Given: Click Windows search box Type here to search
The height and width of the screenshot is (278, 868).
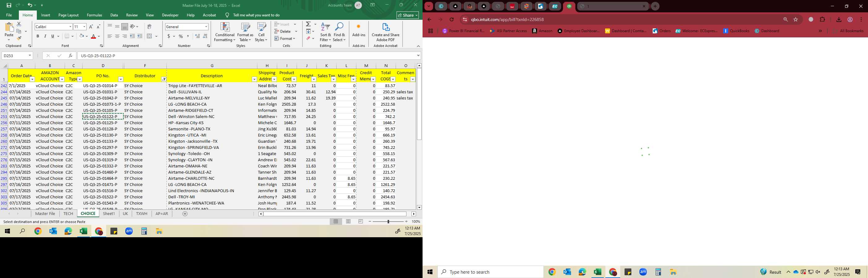Looking at the screenshot, I should pyautogui.click(x=491, y=272).
